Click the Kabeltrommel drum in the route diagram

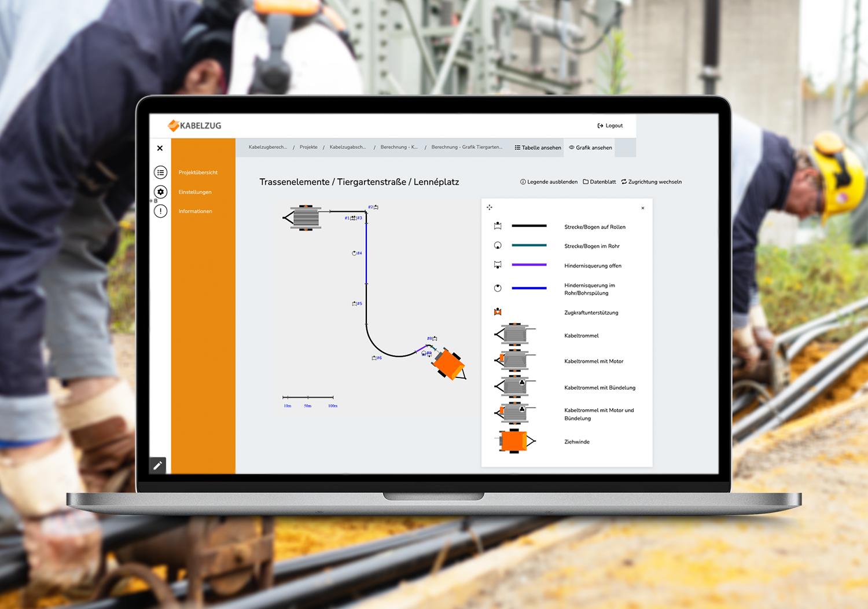click(304, 218)
